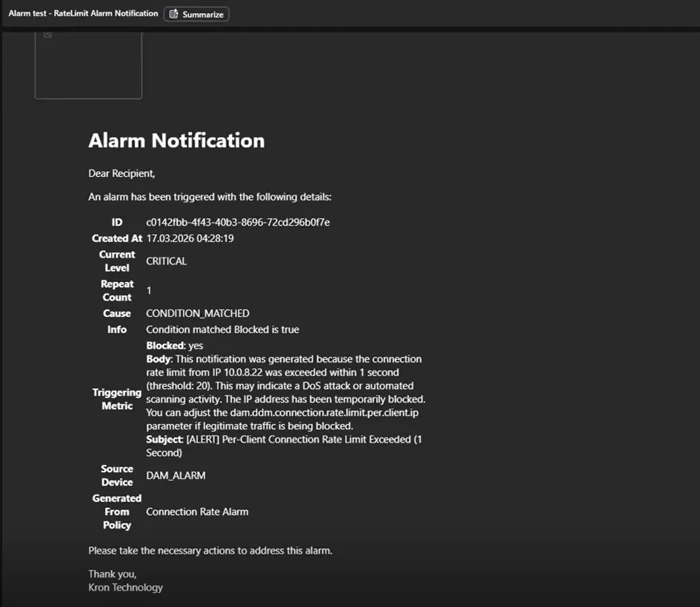Click the 'Source Device' label
Viewport: 700px width, 607px height.
pos(117,475)
